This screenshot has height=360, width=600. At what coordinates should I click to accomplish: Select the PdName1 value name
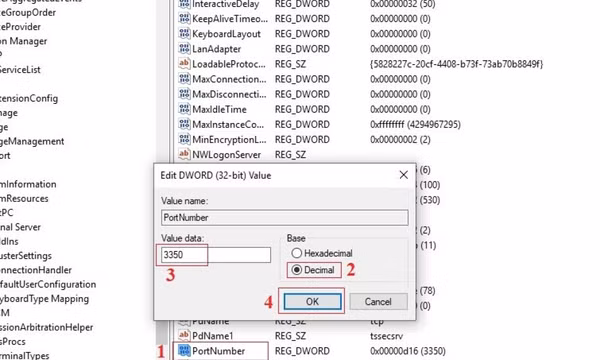click(x=212, y=336)
